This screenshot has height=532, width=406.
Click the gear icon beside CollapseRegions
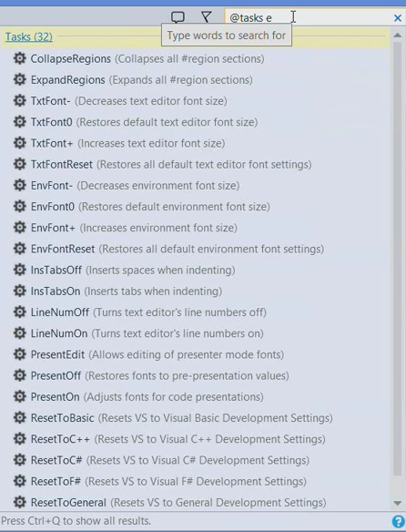click(x=20, y=58)
